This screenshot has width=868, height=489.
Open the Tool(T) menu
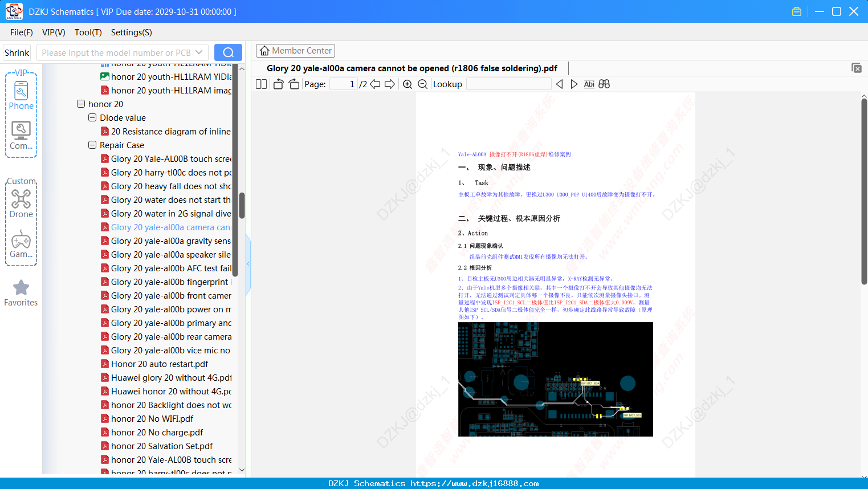(x=88, y=32)
